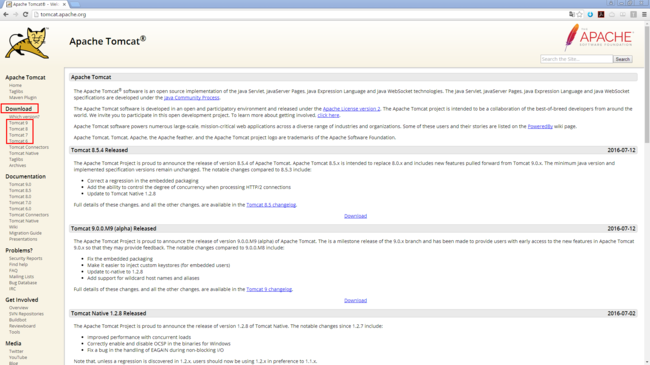Select Tomcat 6 under Download
The width and height of the screenshot is (650, 365).
[x=18, y=141]
